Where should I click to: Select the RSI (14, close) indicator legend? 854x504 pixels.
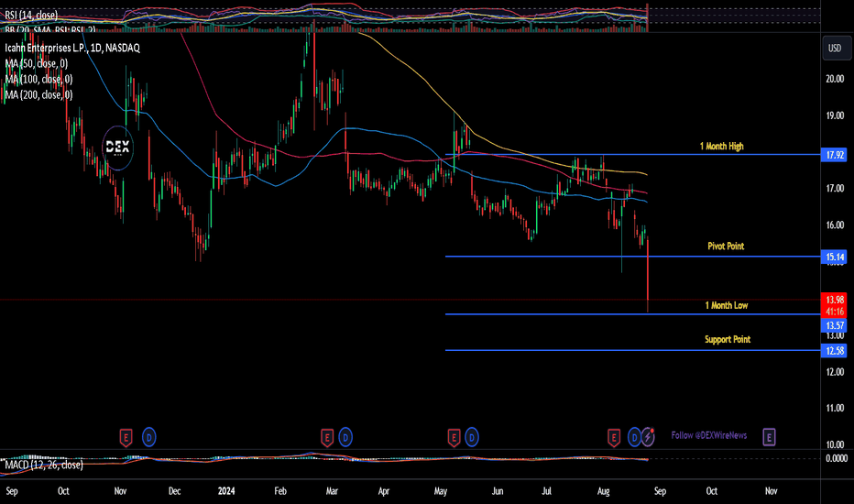click(31, 16)
